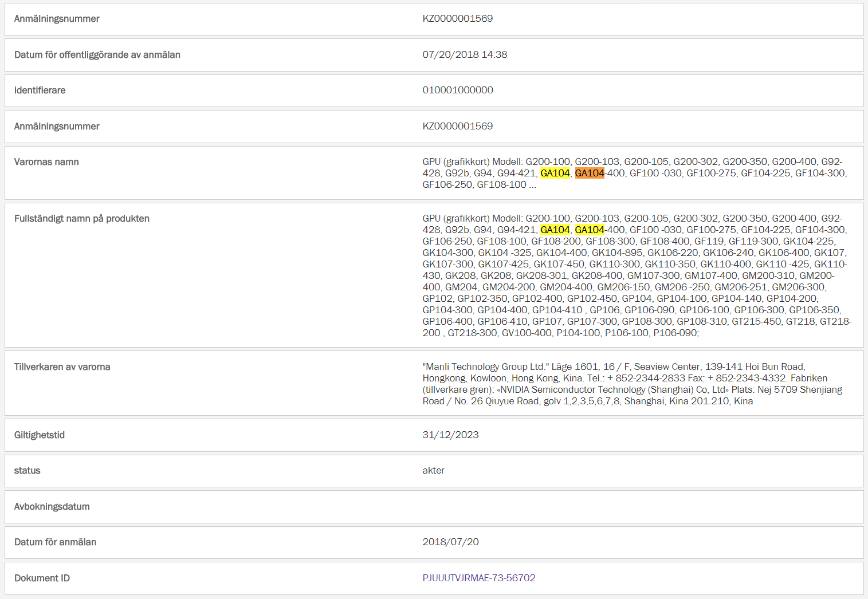Click the Tillverkaren av varorna label
The height and width of the screenshot is (599, 868).
pos(62,367)
